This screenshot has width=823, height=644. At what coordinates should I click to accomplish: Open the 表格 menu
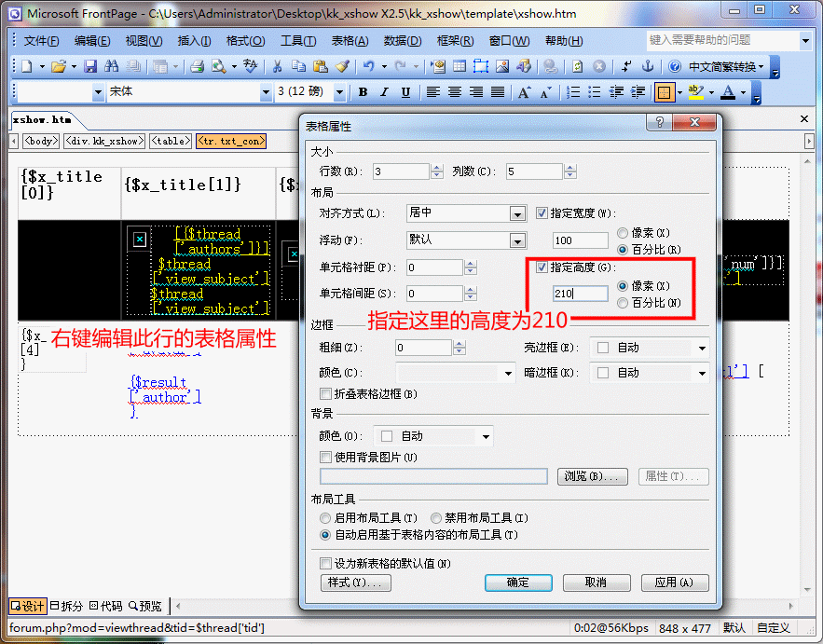click(350, 41)
